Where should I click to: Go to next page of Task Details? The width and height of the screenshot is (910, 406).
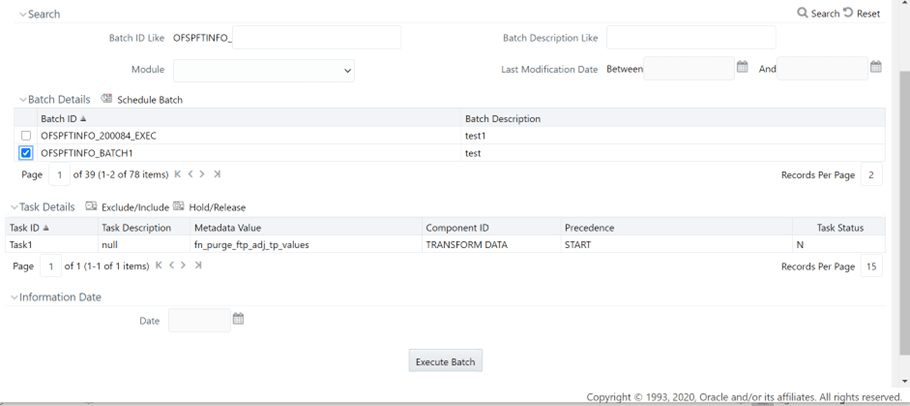click(183, 266)
